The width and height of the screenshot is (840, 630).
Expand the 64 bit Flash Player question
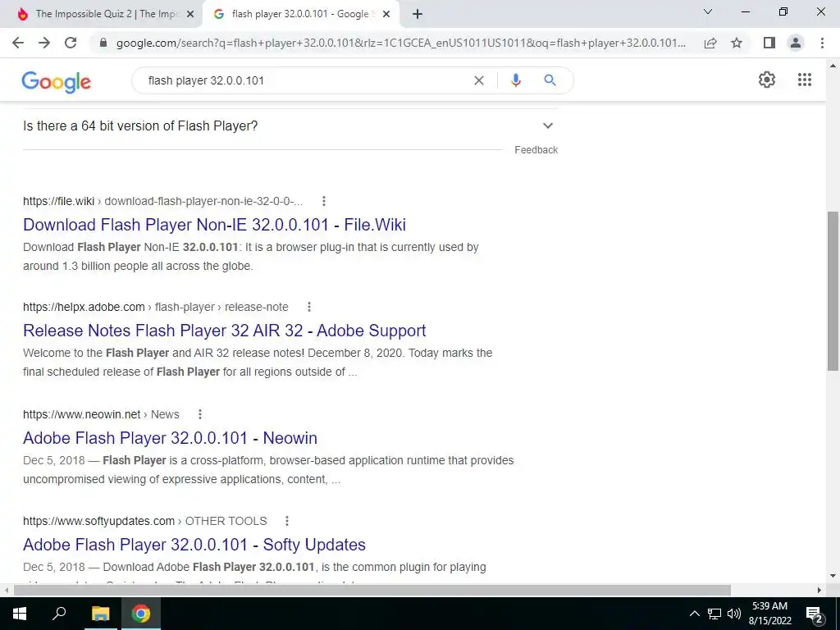[x=290, y=126]
